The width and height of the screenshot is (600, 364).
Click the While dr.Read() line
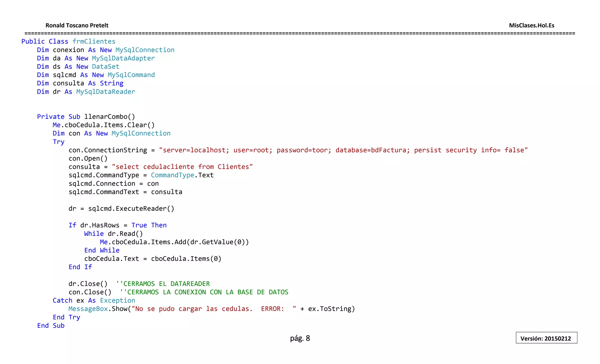click(113, 234)
